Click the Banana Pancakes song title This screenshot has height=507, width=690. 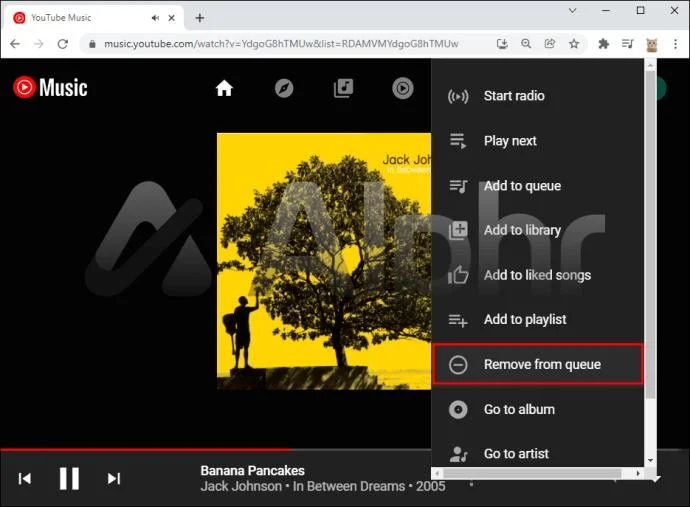click(x=253, y=470)
